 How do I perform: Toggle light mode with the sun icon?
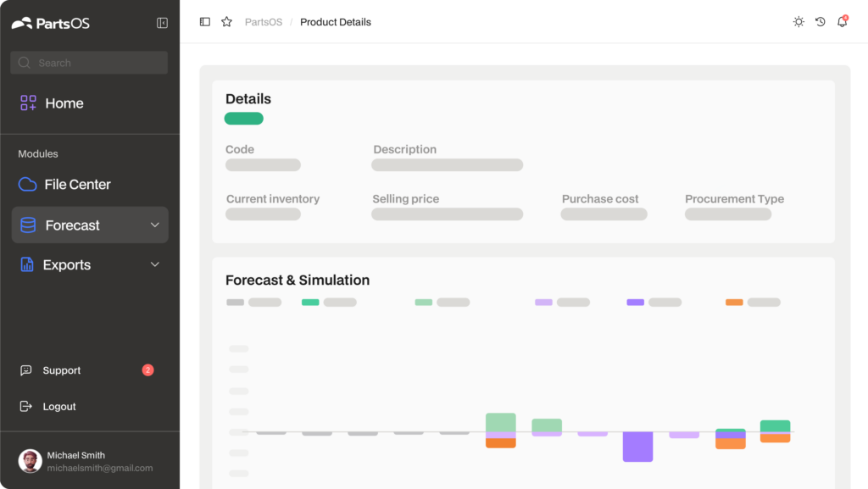(798, 22)
